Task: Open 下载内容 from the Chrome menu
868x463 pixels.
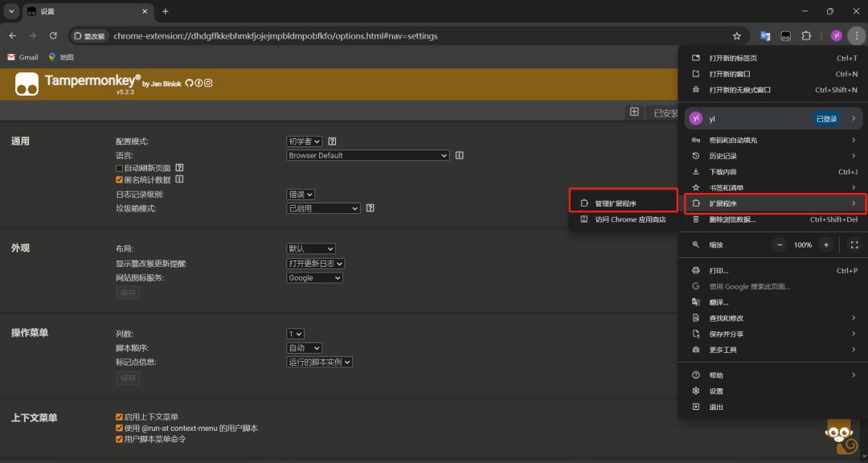Action: [x=773, y=172]
